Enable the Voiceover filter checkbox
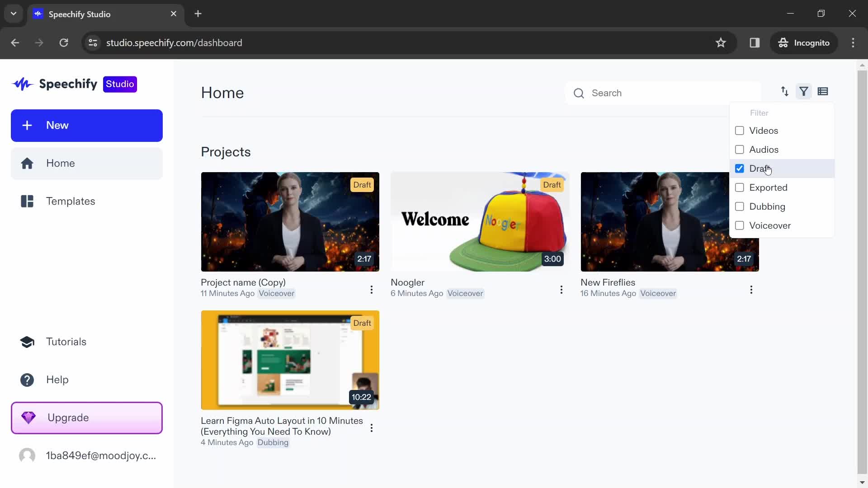868x488 pixels. coord(739,225)
